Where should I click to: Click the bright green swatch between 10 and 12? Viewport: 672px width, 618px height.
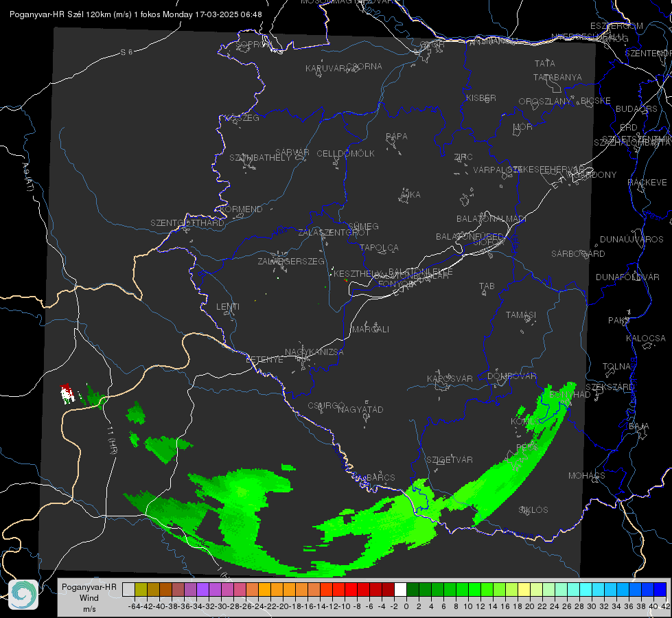(x=474, y=589)
